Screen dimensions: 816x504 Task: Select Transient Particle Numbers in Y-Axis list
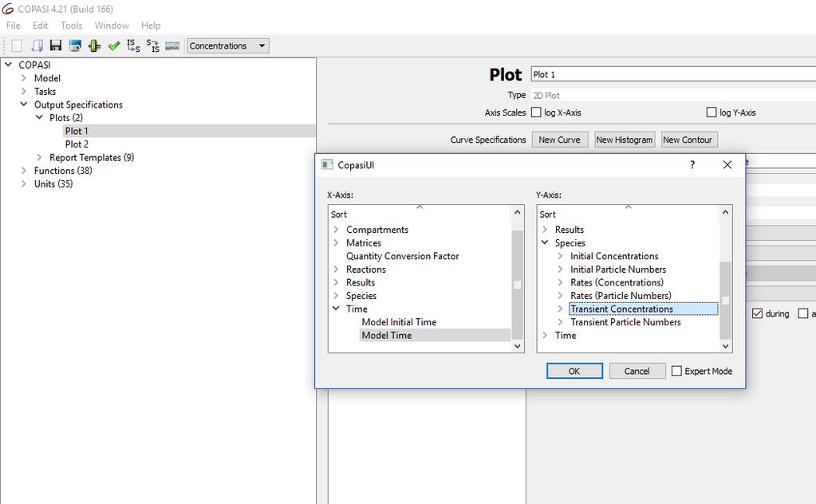coord(625,322)
